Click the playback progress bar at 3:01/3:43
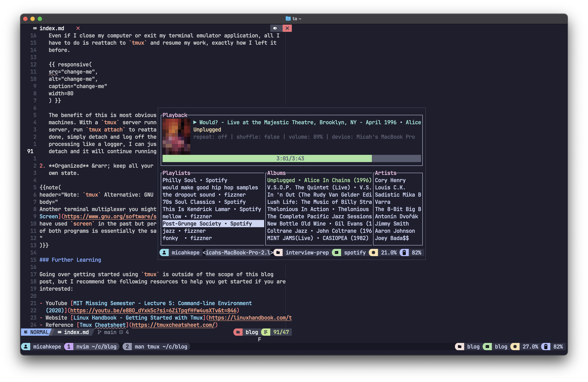The width and height of the screenshot is (588, 382). point(291,158)
